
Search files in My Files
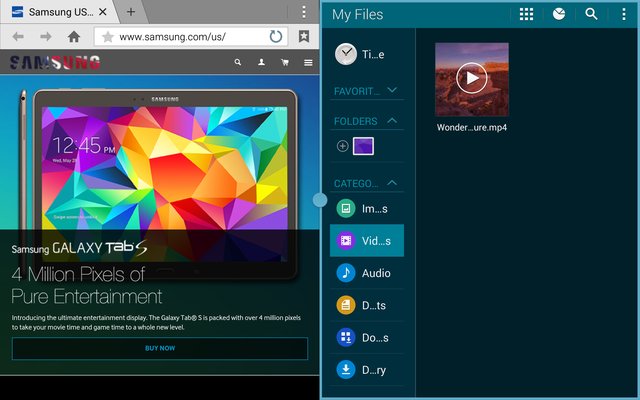click(x=591, y=14)
